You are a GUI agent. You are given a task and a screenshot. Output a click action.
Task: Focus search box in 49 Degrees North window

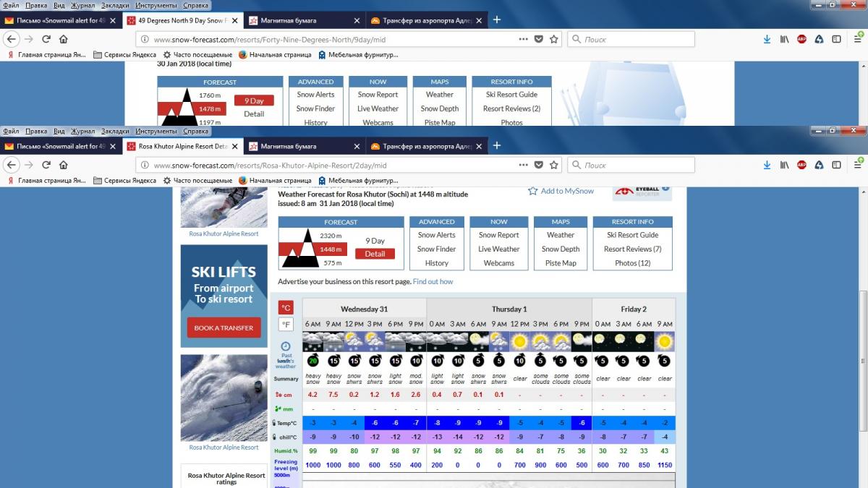631,40
